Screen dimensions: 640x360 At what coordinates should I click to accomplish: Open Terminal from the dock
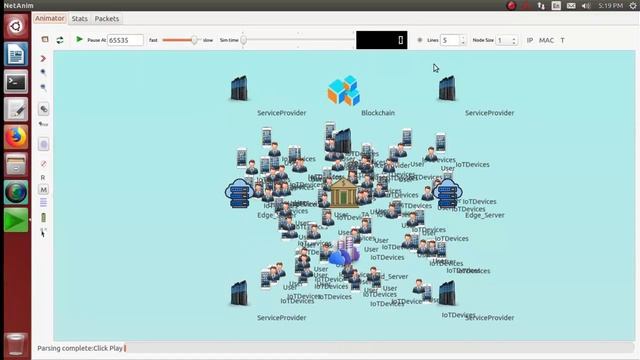[16, 82]
